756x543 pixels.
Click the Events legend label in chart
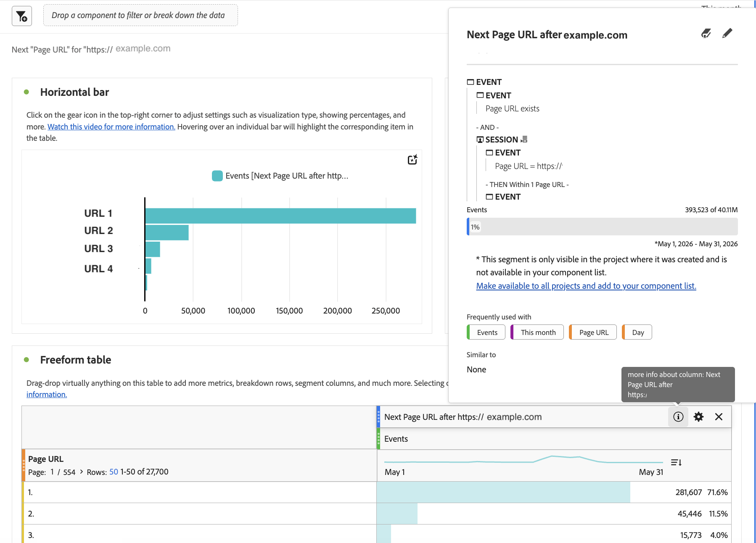287,176
